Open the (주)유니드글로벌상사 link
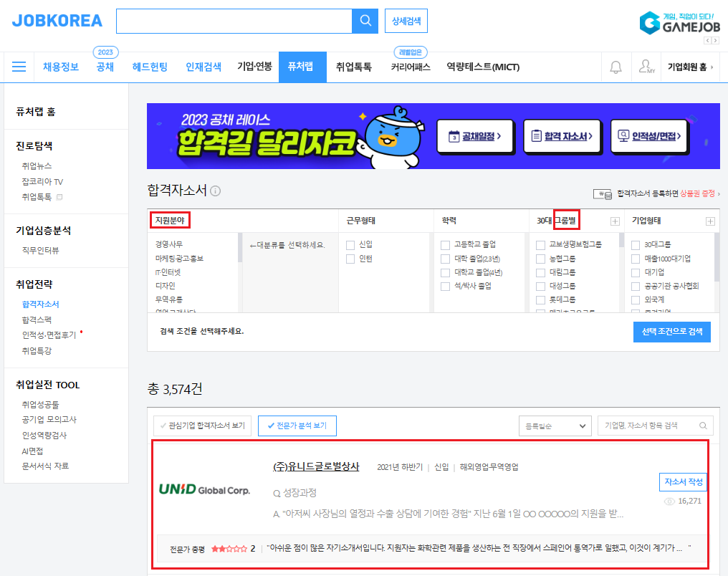The image size is (728, 576). (316, 466)
